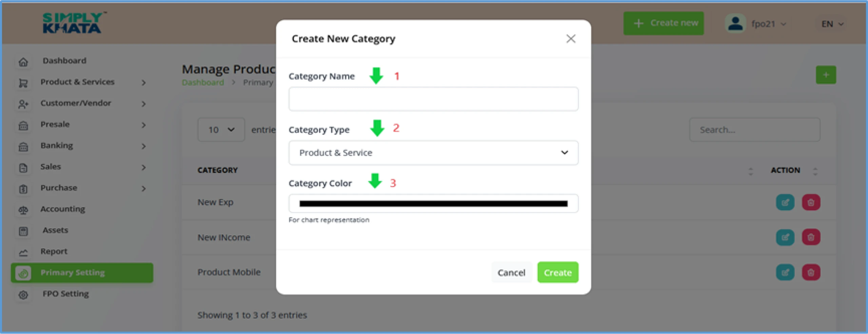Image resolution: width=868 pixels, height=334 pixels.
Task: Click delete icon for Product Mobile row
Action: tap(811, 272)
